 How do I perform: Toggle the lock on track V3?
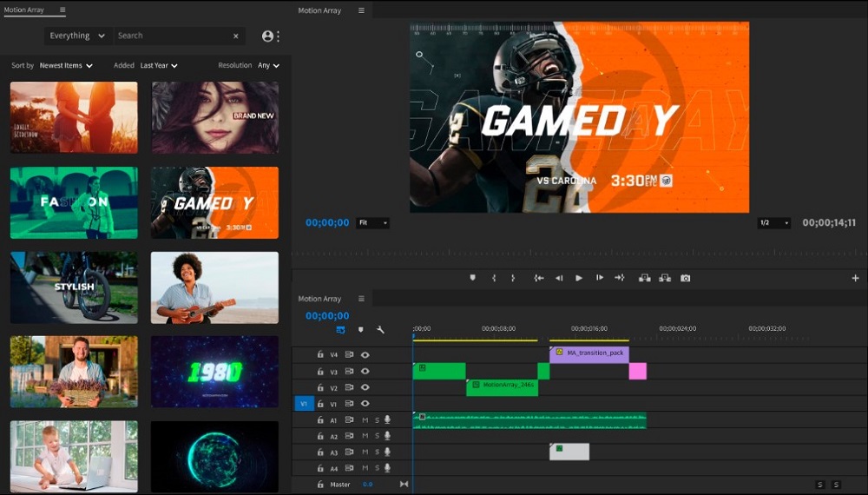(320, 371)
